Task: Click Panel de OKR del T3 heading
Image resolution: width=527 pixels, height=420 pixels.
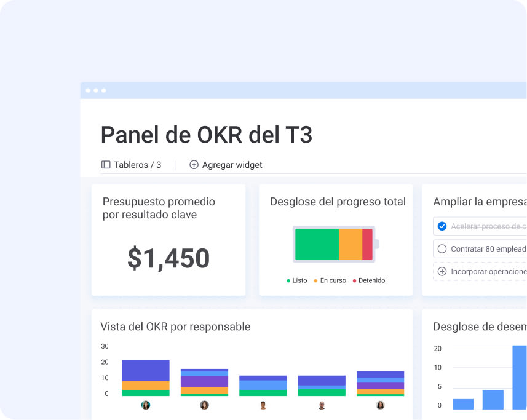Action: (207, 135)
